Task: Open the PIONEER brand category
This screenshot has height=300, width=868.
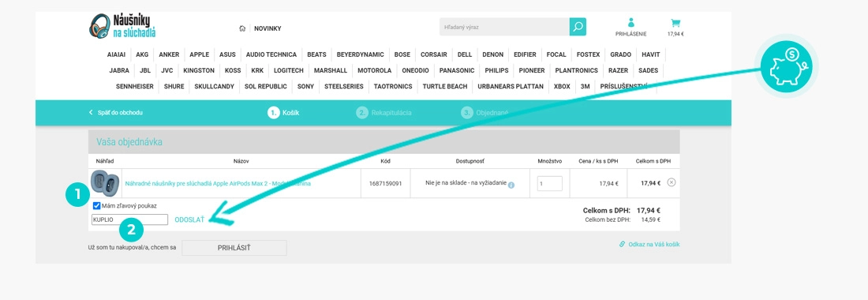Action: (531, 71)
